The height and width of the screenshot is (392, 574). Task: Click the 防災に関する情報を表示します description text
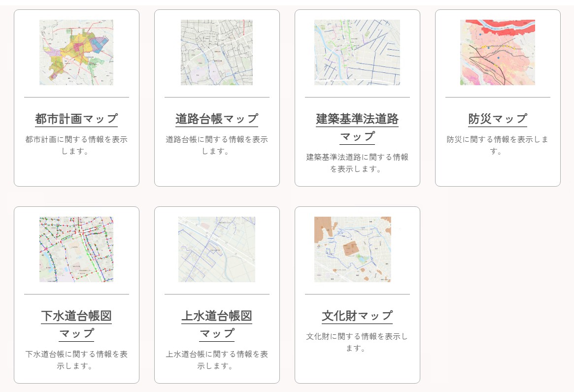498,145
